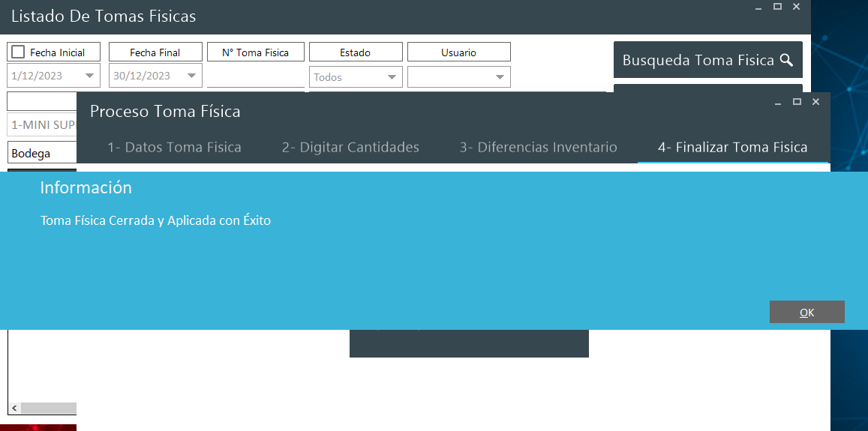
Task: Maximize the Listado De Tomas Fisicas window
Action: tap(778, 7)
